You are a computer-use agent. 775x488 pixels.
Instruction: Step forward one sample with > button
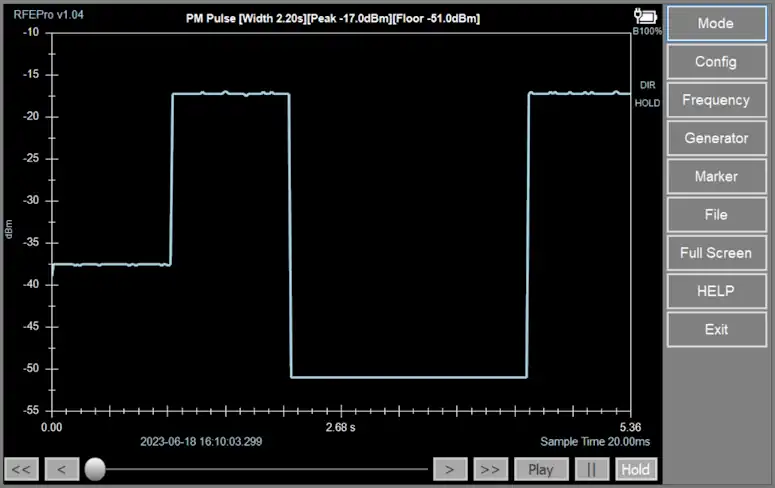click(450, 469)
